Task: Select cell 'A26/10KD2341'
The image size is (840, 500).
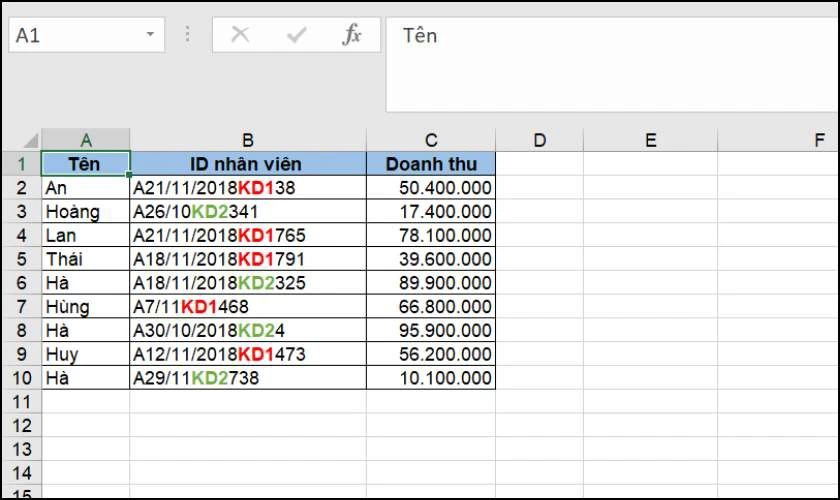Action: [x=248, y=211]
